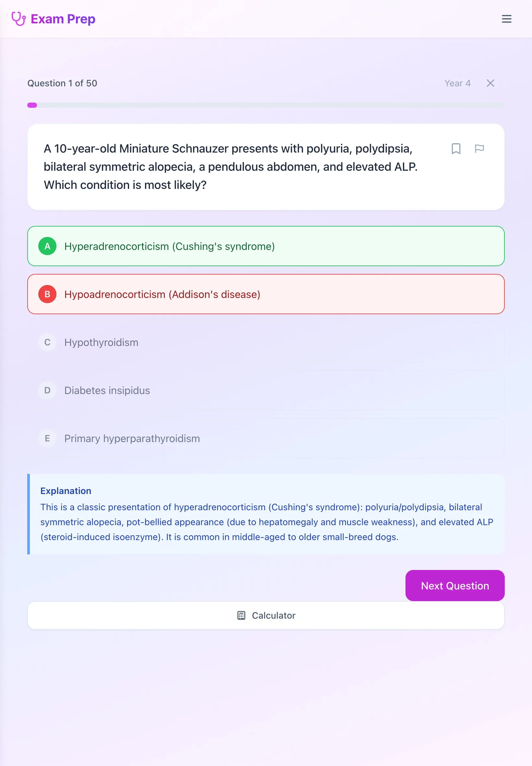
Task: Choose Hyperadrenocorticism (Cushing's syndrome) answer
Action: tap(266, 246)
